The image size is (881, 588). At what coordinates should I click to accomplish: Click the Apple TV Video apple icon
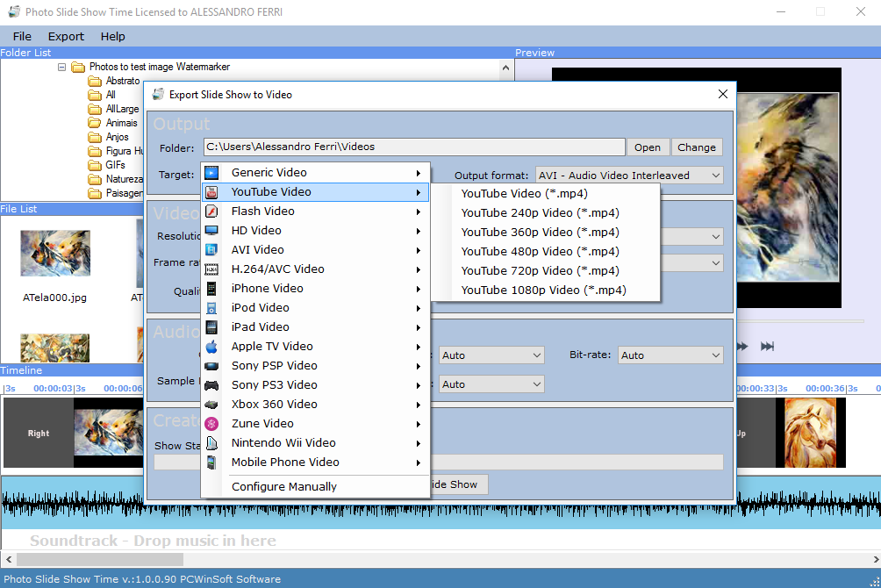(211, 347)
